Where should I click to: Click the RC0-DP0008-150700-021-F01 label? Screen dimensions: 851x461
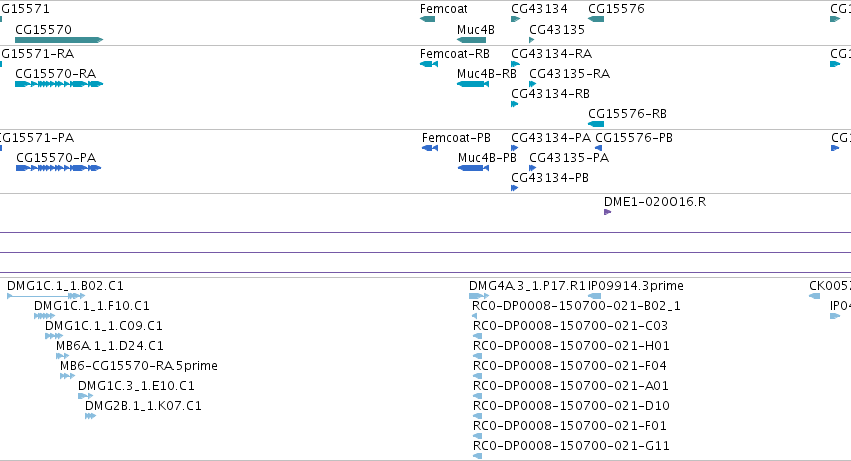pyautogui.click(x=570, y=427)
